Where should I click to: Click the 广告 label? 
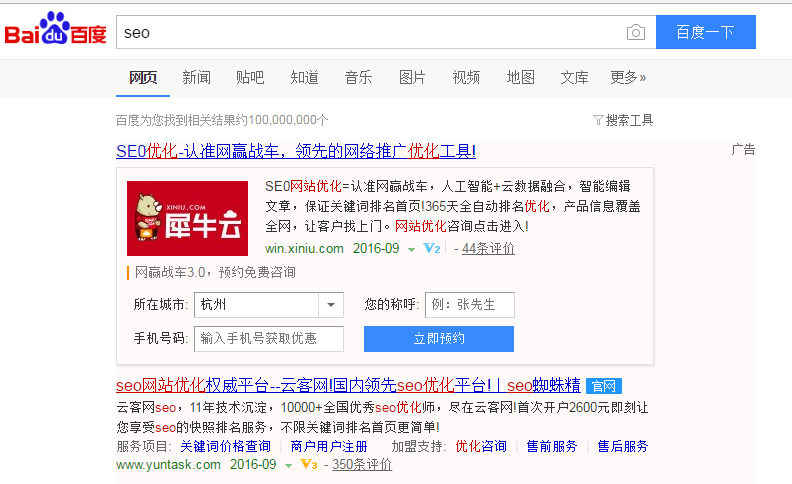743,150
